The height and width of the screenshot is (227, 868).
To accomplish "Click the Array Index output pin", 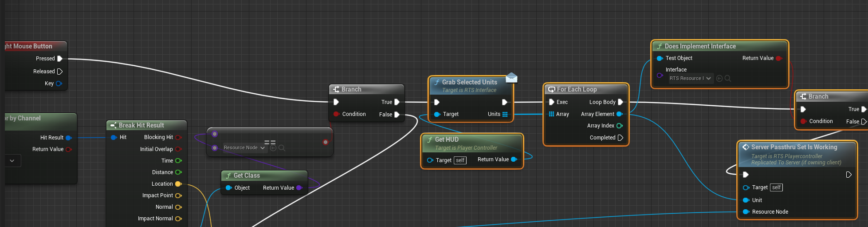I will pyautogui.click(x=620, y=126).
